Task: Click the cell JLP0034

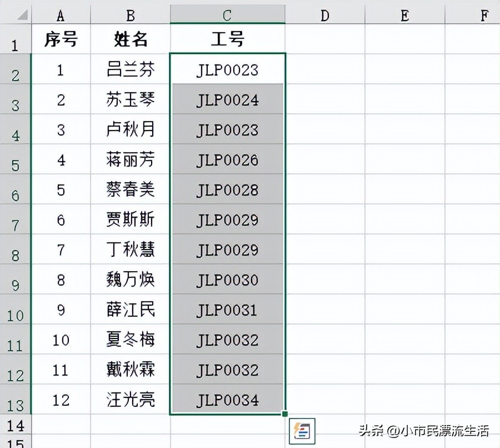Action: click(227, 399)
